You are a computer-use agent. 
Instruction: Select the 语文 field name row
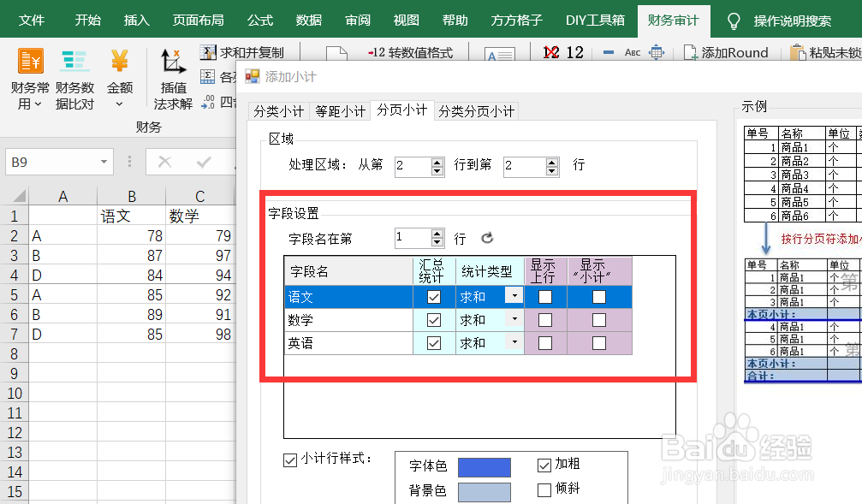click(x=458, y=297)
